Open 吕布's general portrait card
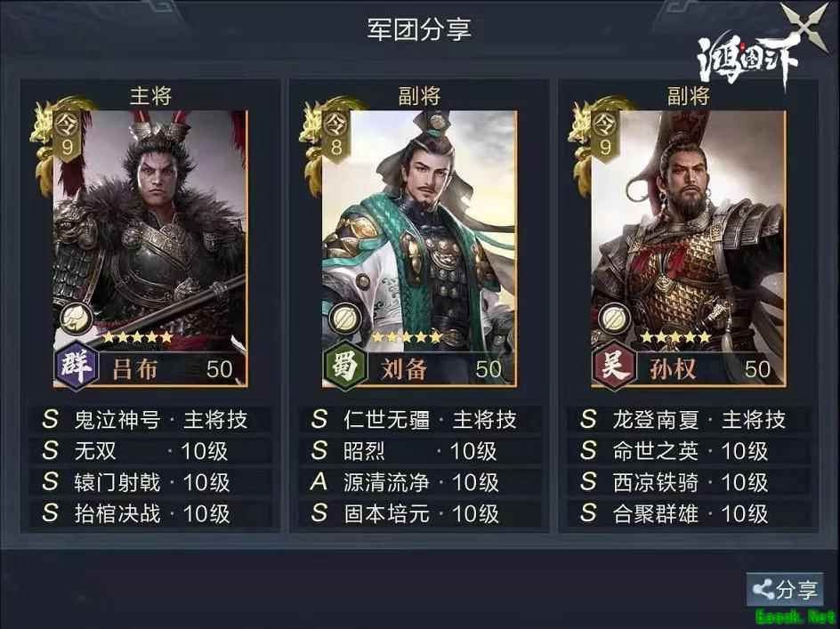This screenshot has height=629, width=840. [150, 248]
